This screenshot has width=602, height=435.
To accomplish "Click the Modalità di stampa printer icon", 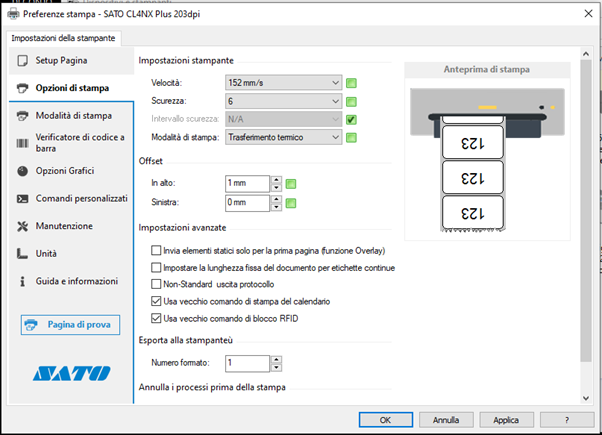I will point(23,116).
